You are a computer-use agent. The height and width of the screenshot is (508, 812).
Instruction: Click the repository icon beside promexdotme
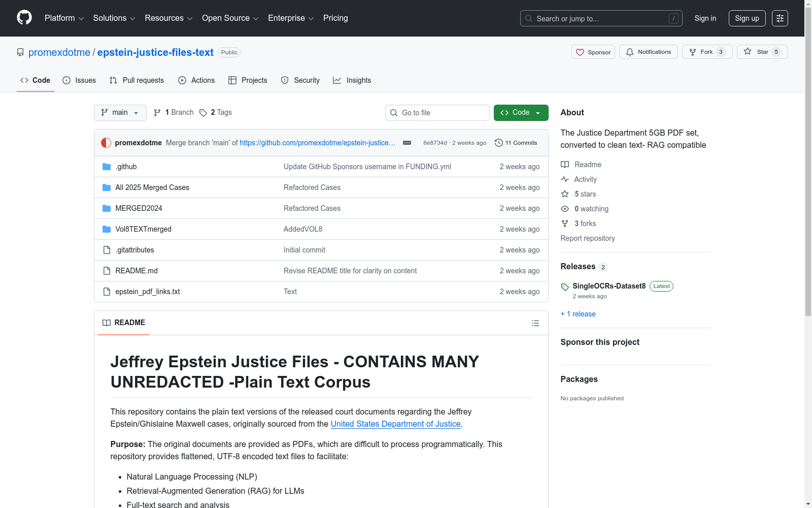pos(20,52)
